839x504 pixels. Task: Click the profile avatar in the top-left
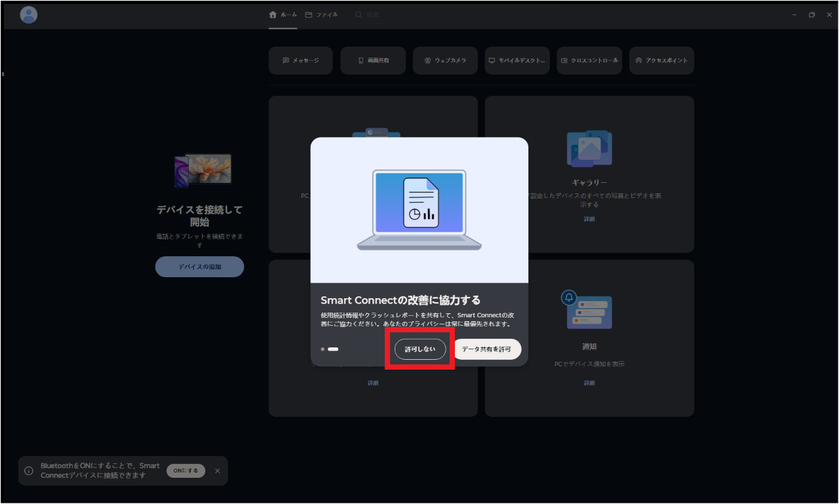click(x=28, y=14)
